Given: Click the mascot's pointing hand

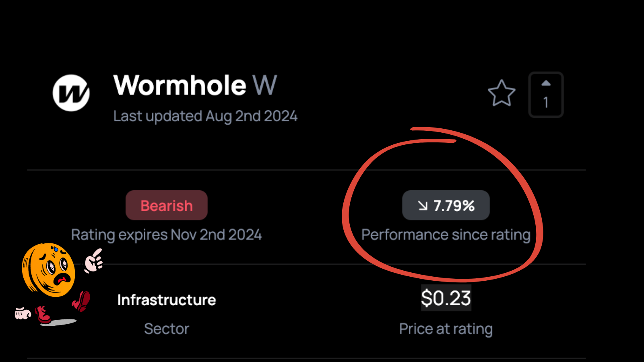Looking at the screenshot, I should point(93,261).
